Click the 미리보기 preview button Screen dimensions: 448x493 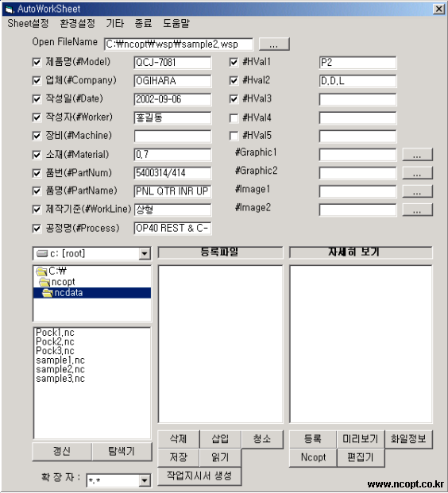(x=361, y=438)
